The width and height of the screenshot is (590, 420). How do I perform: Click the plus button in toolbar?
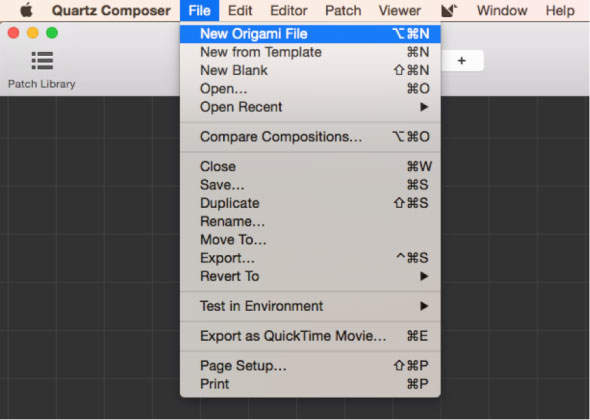click(x=462, y=61)
